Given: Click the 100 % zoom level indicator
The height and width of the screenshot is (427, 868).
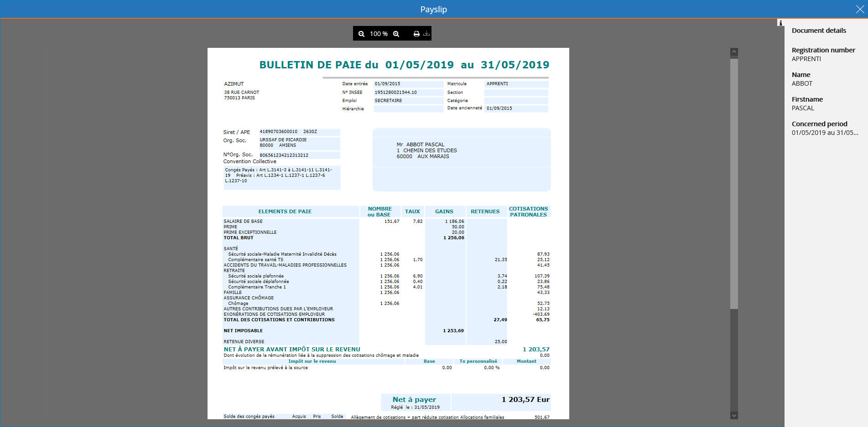Looking at the screenshot, I should click(x=379, y=33).
